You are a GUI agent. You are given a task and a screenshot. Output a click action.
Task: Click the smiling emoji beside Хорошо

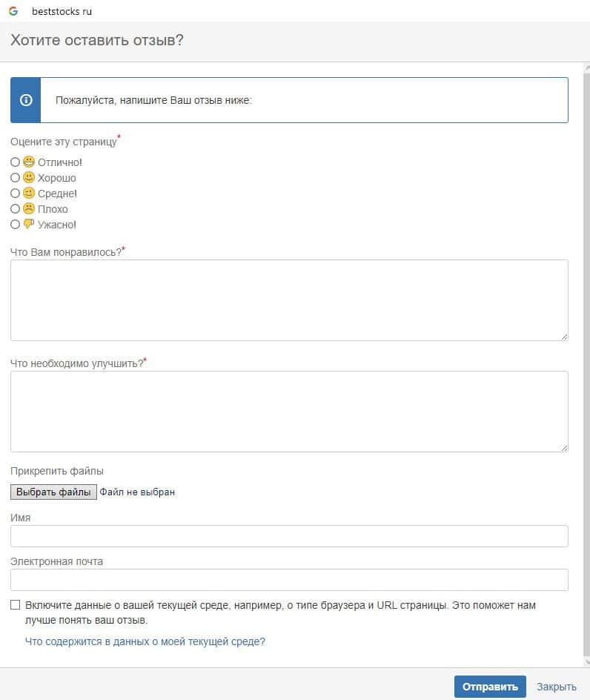[29, 178]
